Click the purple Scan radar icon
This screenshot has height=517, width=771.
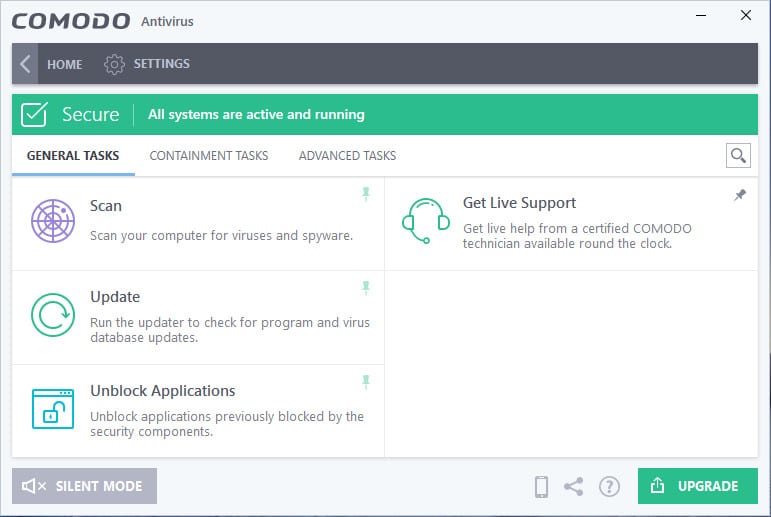(x=53, y=221)
